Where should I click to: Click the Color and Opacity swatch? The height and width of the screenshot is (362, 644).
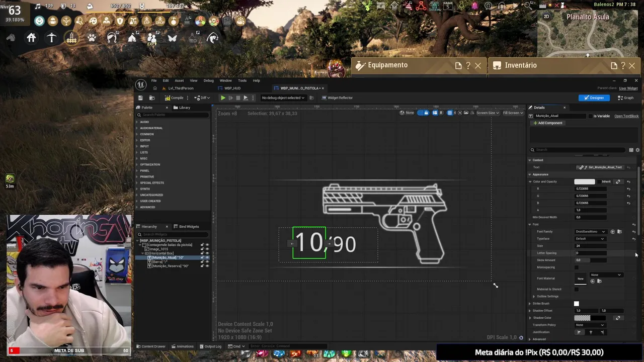point(585,182)
